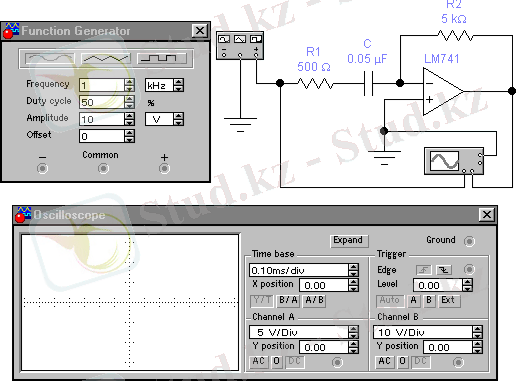516x381 pixels.
Task: Change the amplitude V unit selector
Action: tap(179, 119)
